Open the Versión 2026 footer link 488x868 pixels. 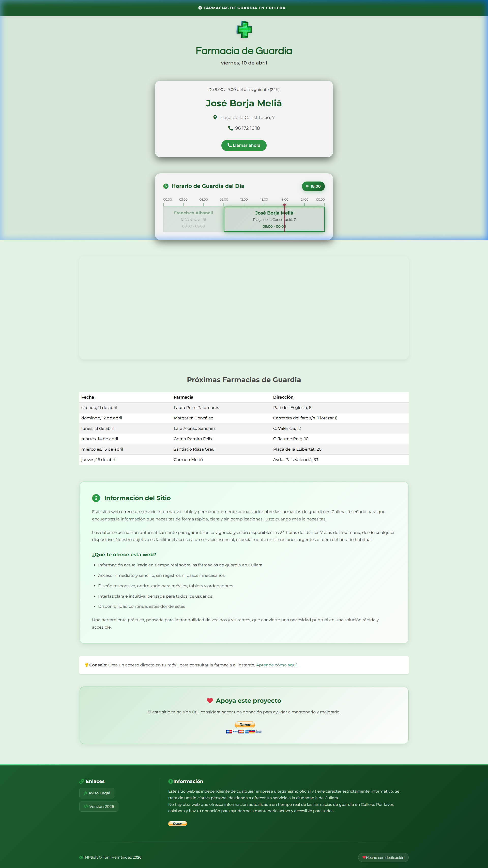tap(99, 806)
